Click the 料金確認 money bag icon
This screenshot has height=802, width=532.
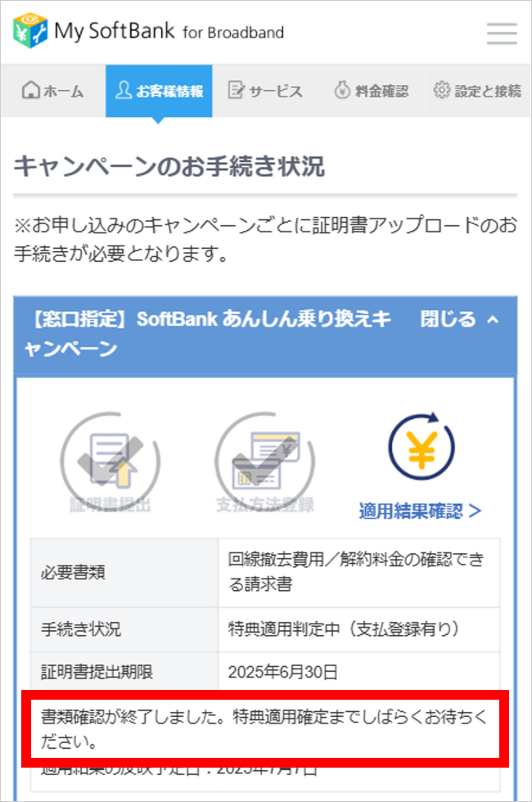[342, 91]
